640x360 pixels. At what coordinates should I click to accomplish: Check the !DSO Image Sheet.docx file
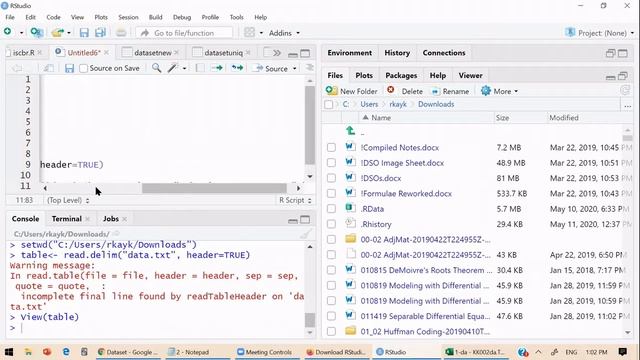coord(331,162)
